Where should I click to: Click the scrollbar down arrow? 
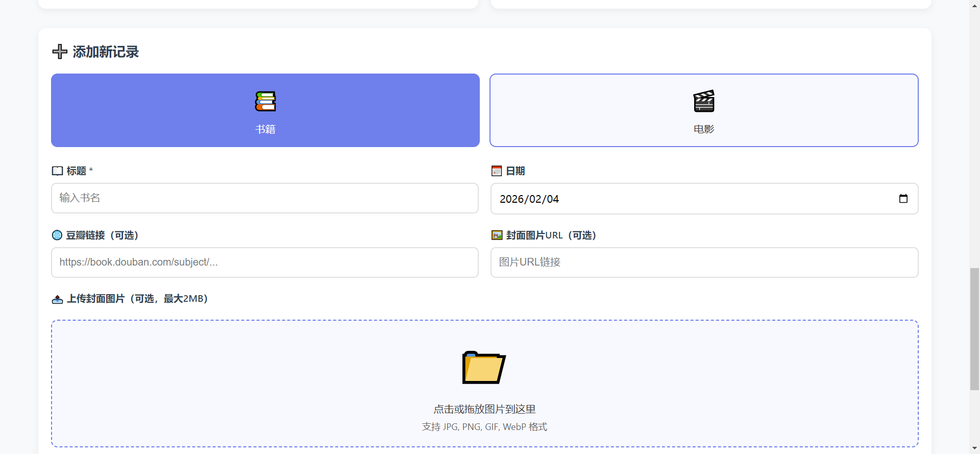click(x=974, y=448)
